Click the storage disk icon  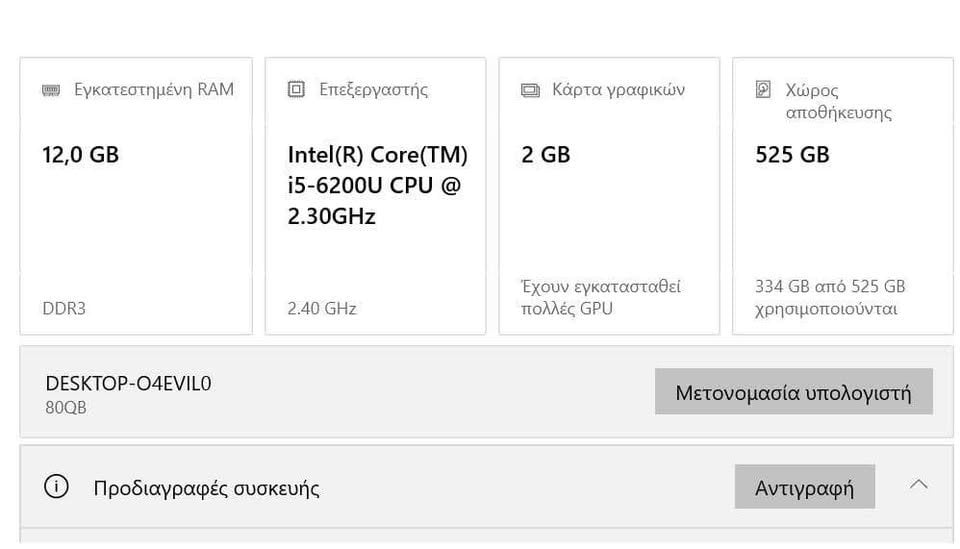763,89
